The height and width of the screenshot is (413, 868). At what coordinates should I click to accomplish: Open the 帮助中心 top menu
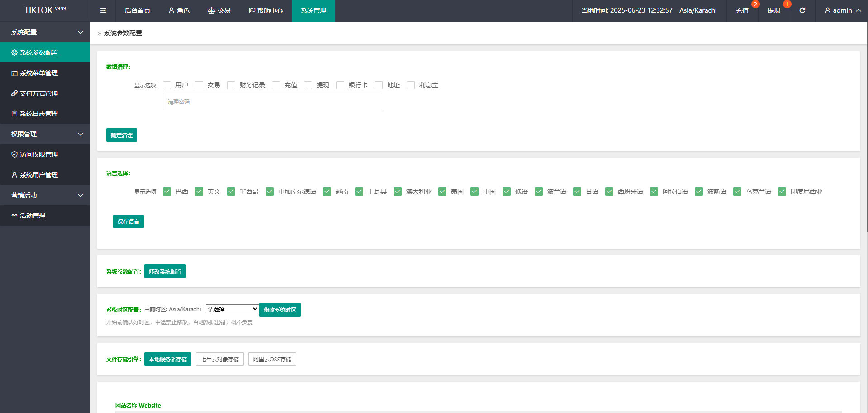(266, 10)
